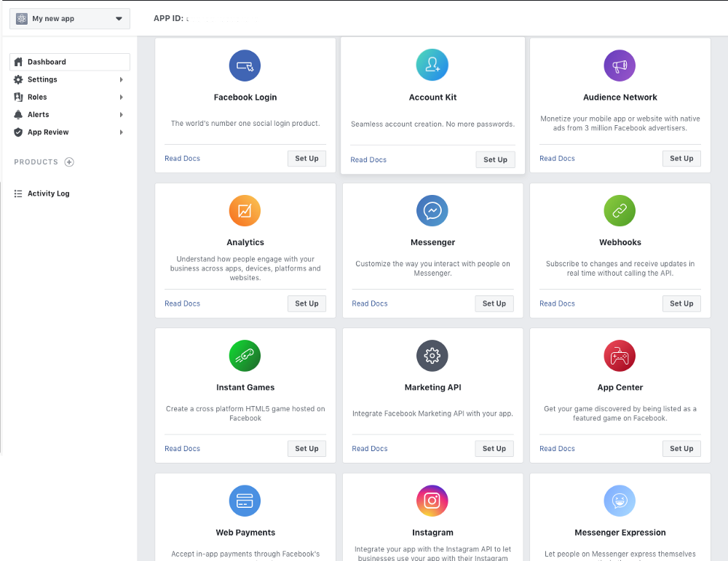Read Docs for Instant Games

(183, 449)
